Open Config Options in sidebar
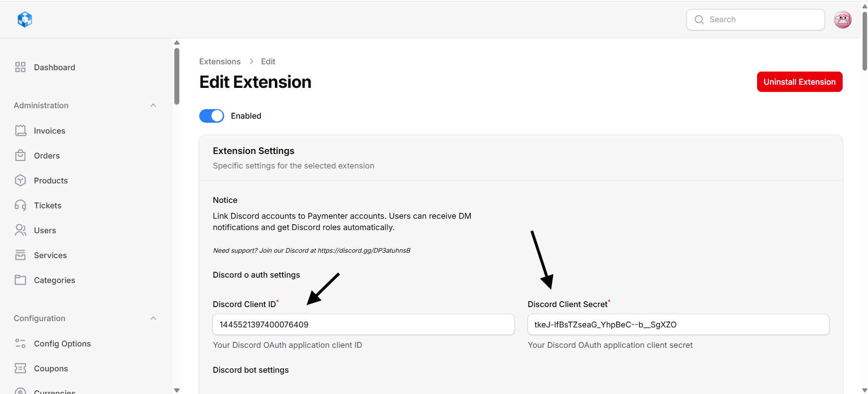The image size is (868, 394). 62,344
